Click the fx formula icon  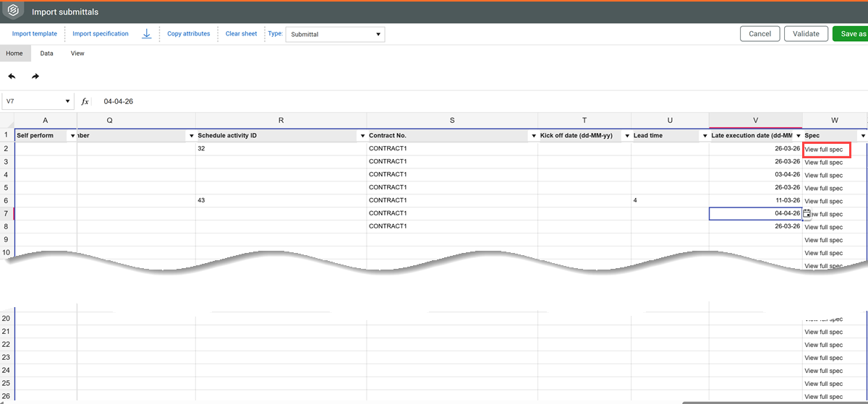(x=85, y=102)
